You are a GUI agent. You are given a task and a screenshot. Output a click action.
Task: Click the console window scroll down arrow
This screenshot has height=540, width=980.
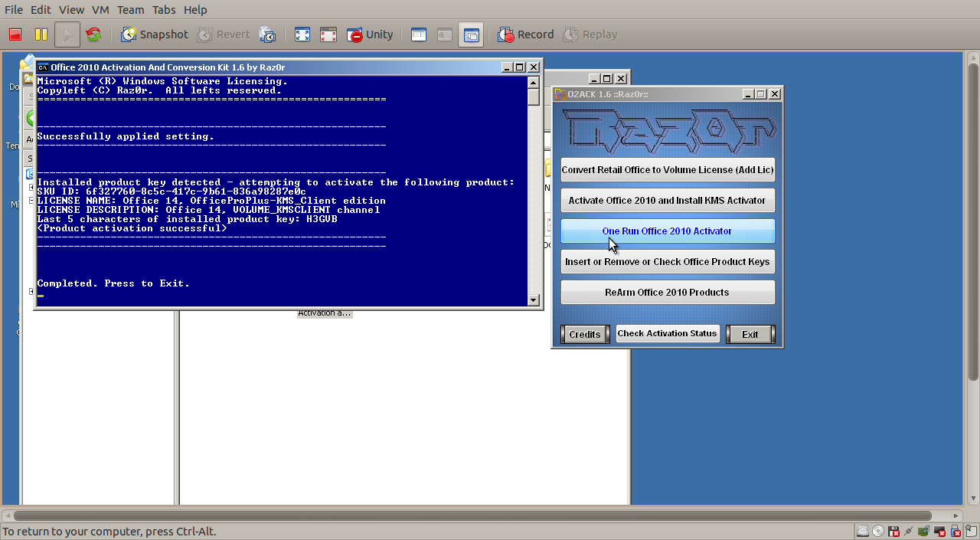pos(534,300)
